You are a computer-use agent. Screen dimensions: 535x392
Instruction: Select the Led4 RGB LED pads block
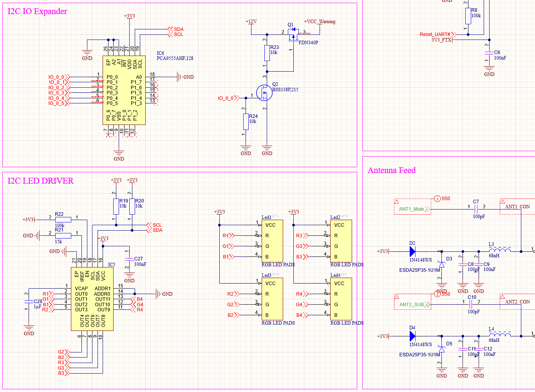(x=341, y=299)
